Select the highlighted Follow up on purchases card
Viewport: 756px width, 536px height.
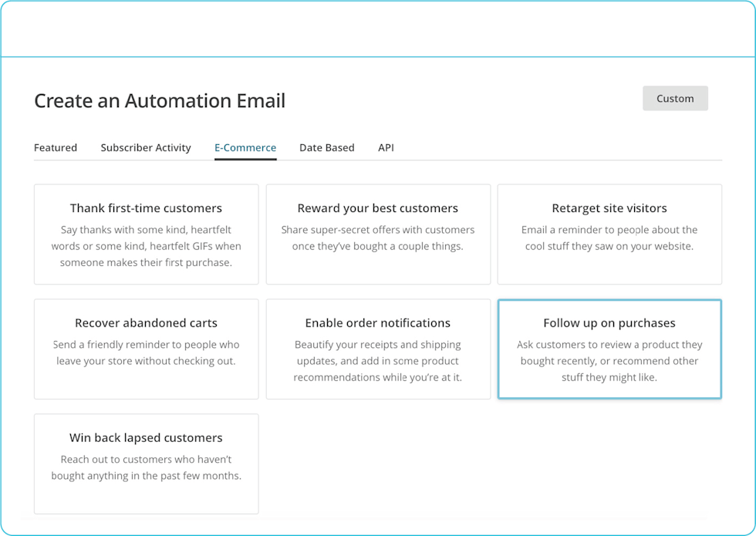point(609,323)
